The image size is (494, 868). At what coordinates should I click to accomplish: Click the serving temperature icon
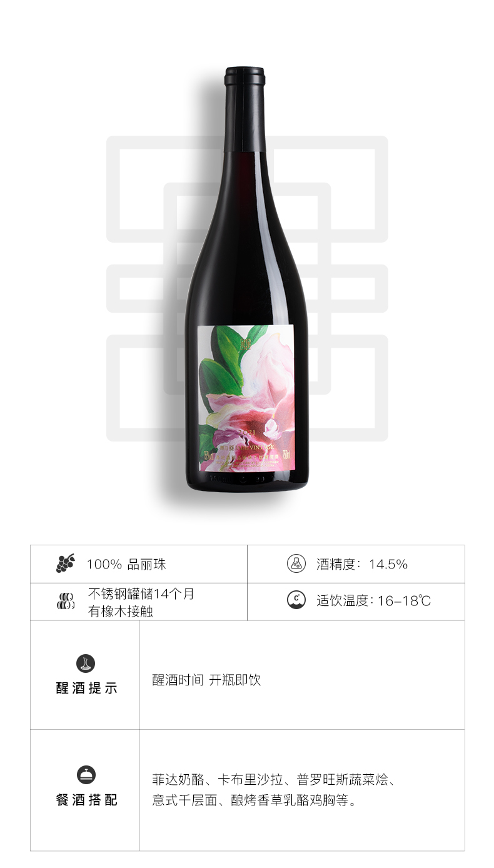(296, 600)
